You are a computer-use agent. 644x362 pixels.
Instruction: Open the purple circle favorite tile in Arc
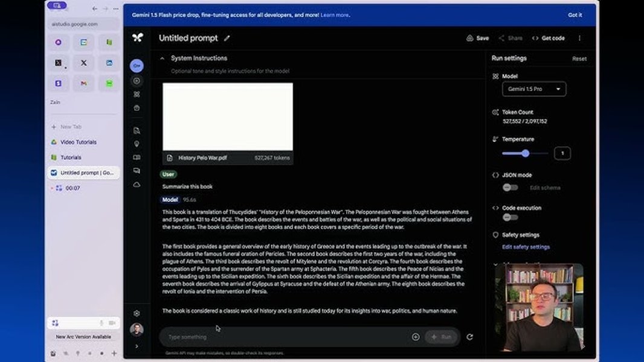point(59,42)
